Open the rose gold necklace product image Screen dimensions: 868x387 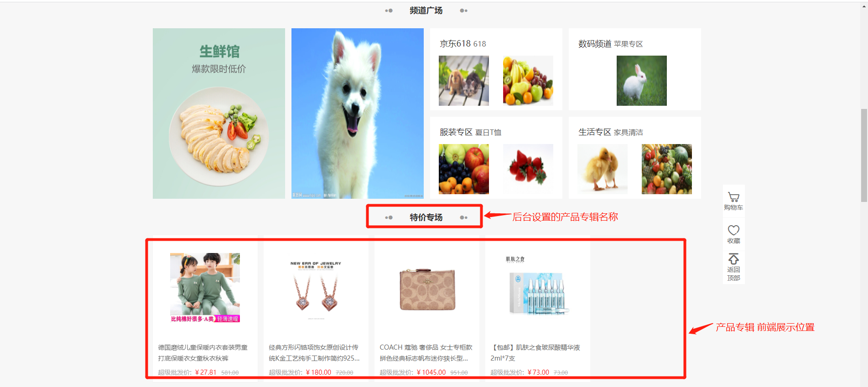click(316, 288)
